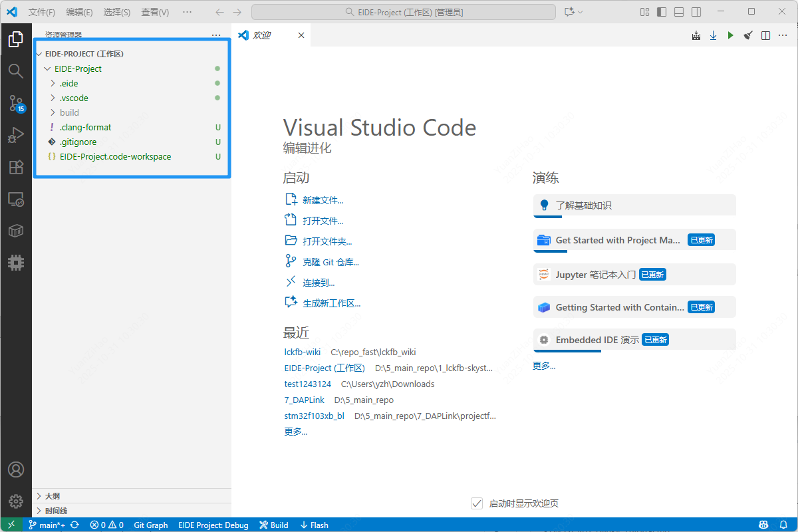Click the blue download arrow in editor toolbar
Image resolution: width=798 pixels, height=532 pixels.
pos(713,35)
